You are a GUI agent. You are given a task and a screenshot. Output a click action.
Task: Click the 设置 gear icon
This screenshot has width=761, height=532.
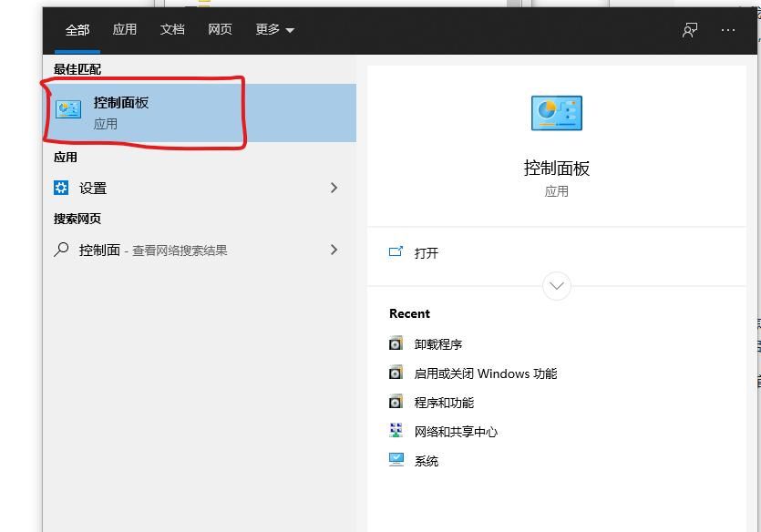[60, 188]
